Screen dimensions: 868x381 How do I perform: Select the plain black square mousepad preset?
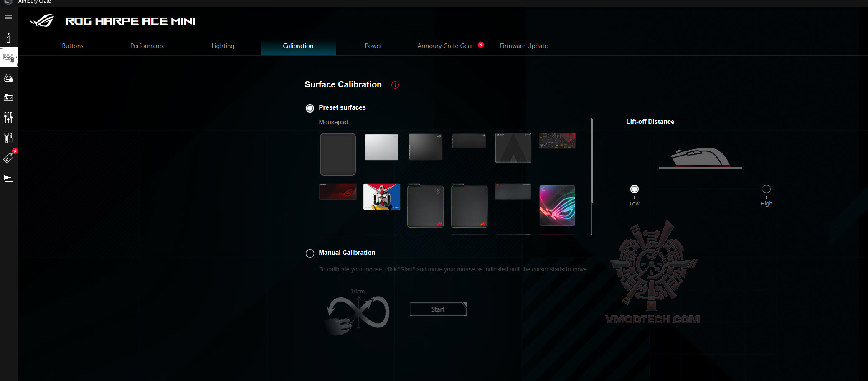point(338,154)
